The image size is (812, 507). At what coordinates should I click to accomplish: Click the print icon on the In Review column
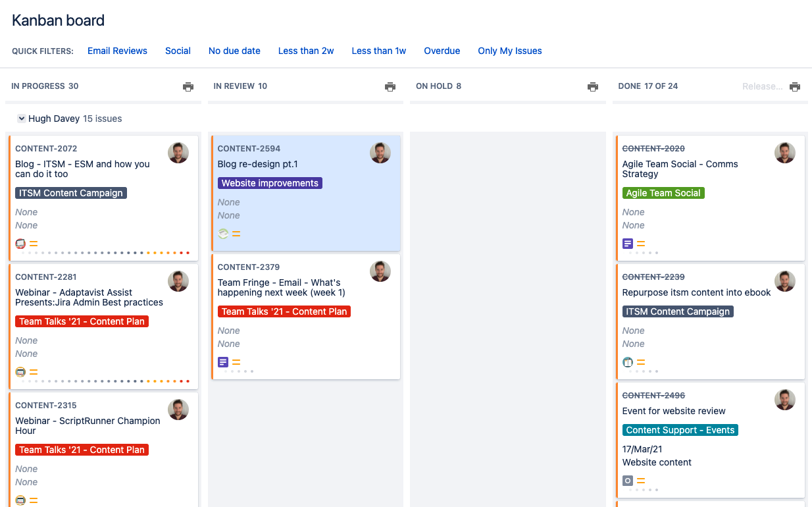[x=390, y=86]
